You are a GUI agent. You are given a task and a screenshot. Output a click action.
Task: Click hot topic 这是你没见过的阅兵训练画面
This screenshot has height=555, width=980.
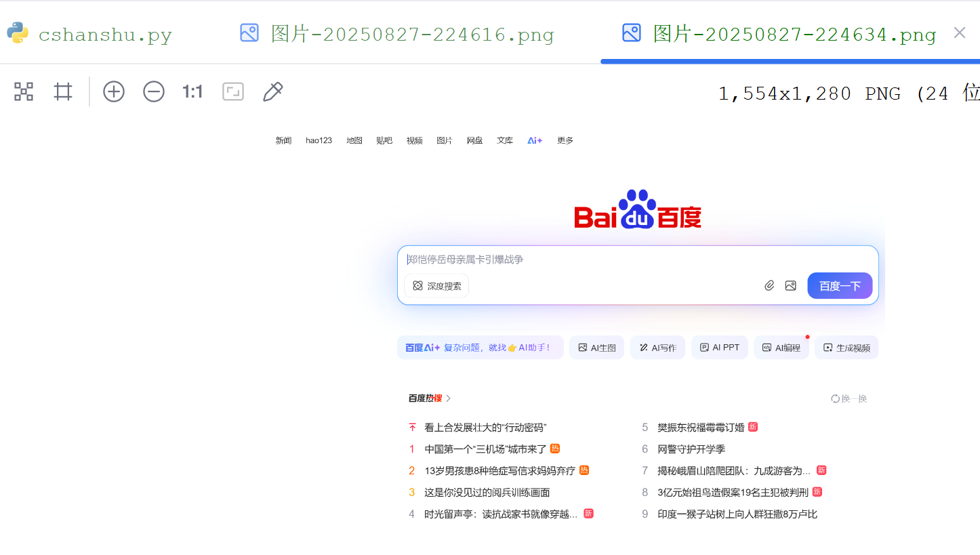tap(487, 493)
